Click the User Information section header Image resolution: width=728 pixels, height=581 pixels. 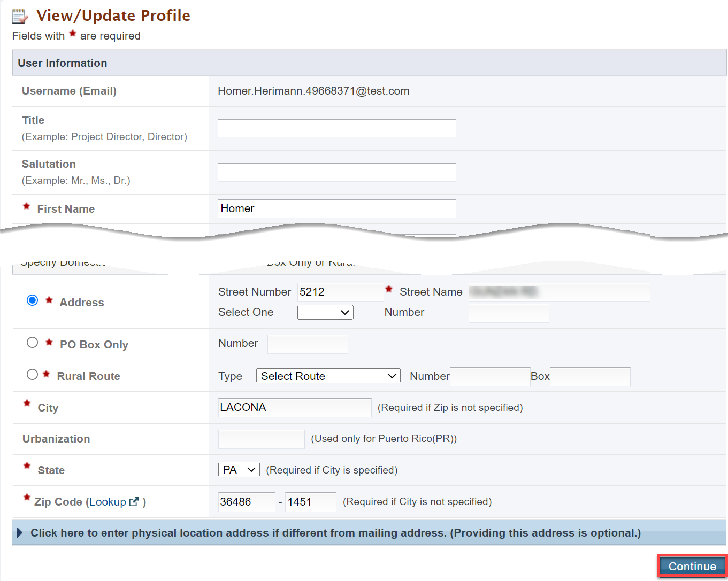click(x=369, y=63)
